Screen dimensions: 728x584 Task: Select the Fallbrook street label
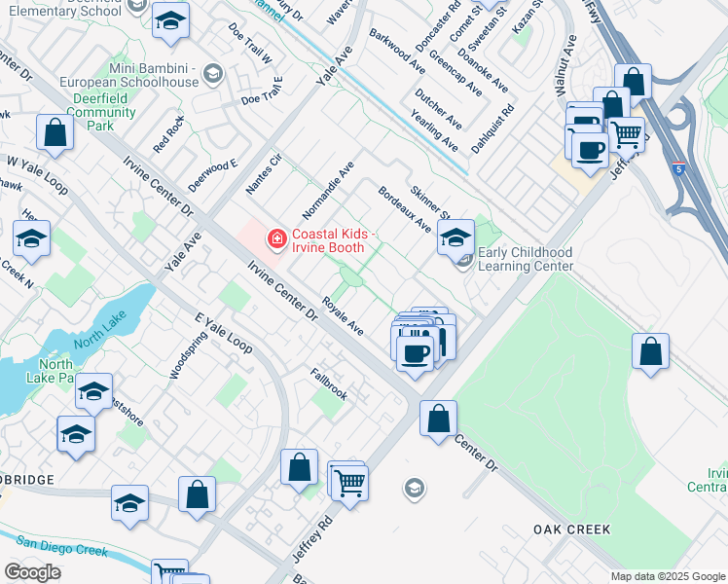point(329,383)
